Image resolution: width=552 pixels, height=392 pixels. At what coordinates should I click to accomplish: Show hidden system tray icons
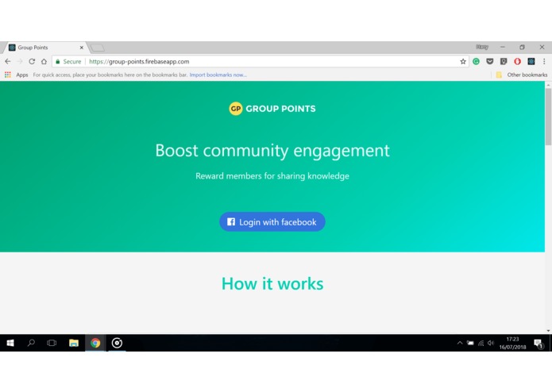click(x=460, y=343)
